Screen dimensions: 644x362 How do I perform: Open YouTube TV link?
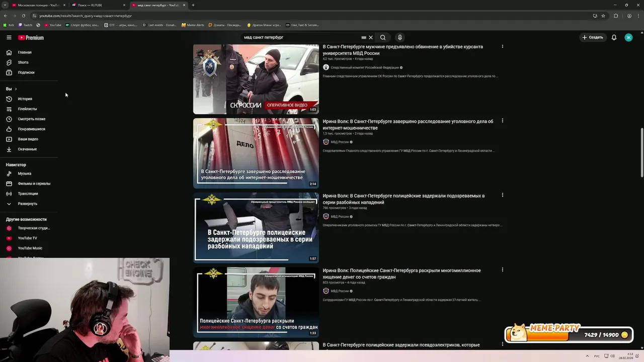coord(27,238)
